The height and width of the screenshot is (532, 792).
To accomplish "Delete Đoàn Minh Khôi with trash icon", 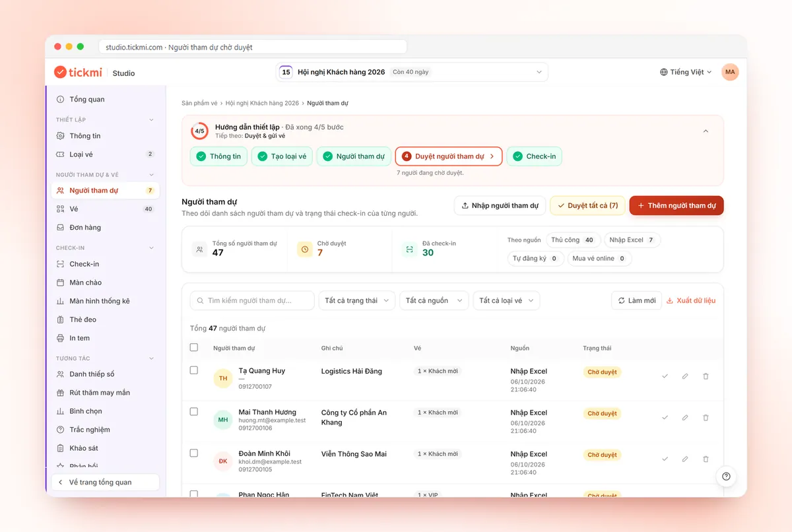I will [x=706, y=459].
